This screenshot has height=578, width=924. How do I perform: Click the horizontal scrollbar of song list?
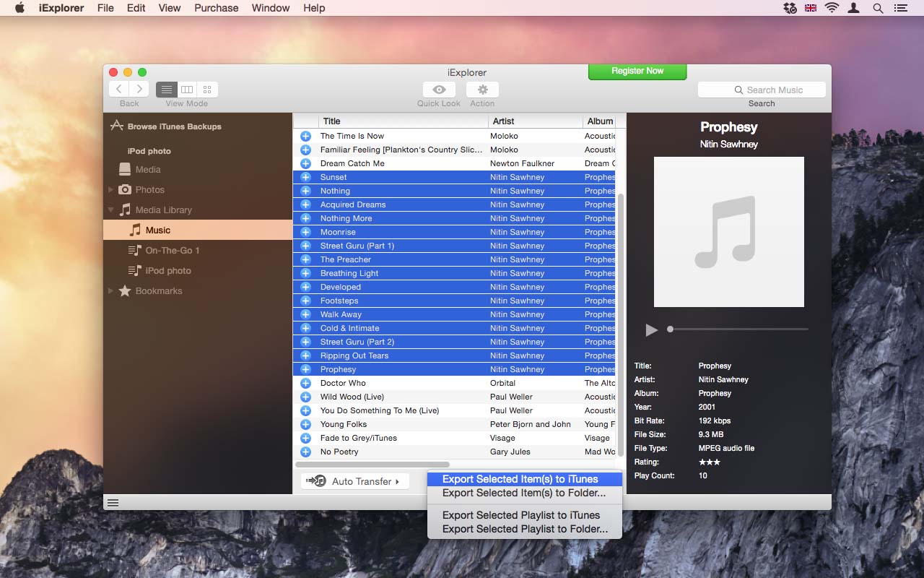coord(373,465)
